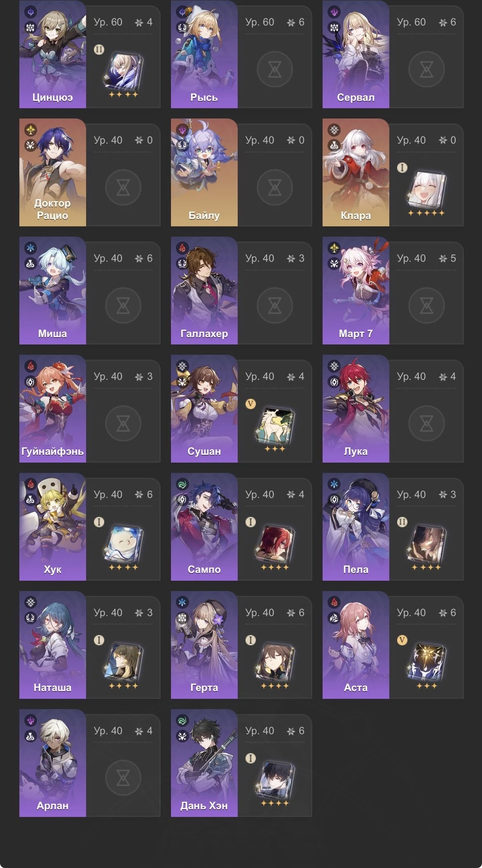Click Герта's equipped light cone icon

point(275,663)
